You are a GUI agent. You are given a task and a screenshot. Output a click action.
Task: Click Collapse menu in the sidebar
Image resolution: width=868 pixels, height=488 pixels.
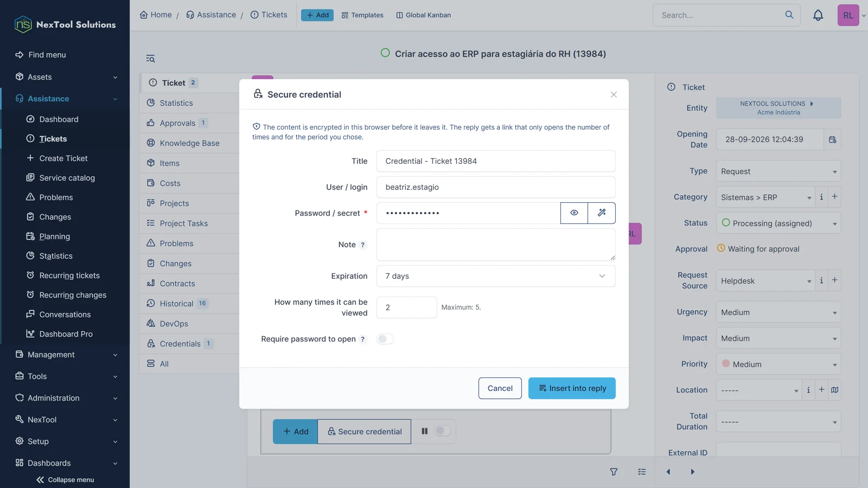pyautogui.click(x=65, y=480)
